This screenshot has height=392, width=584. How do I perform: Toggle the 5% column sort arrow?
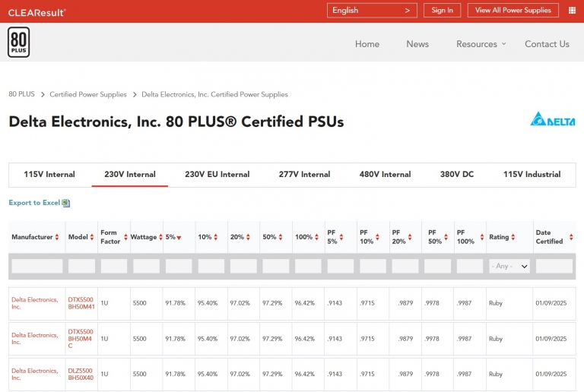179,238
